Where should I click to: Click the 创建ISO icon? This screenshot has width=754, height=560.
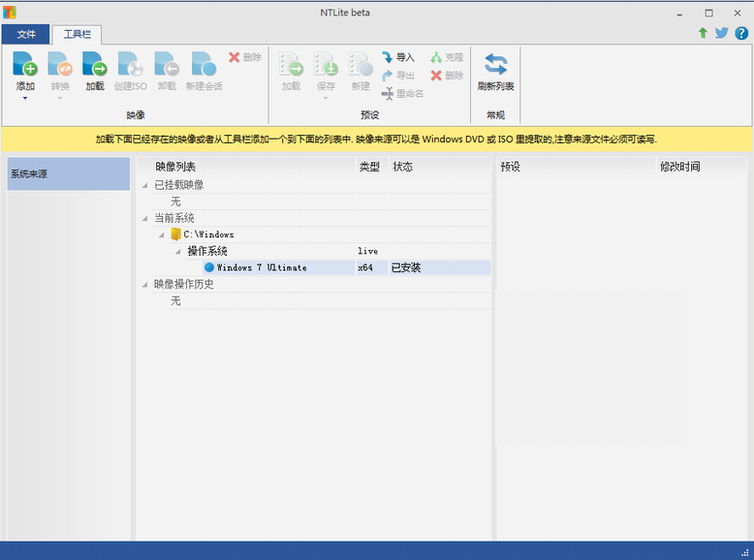[130, 64]
